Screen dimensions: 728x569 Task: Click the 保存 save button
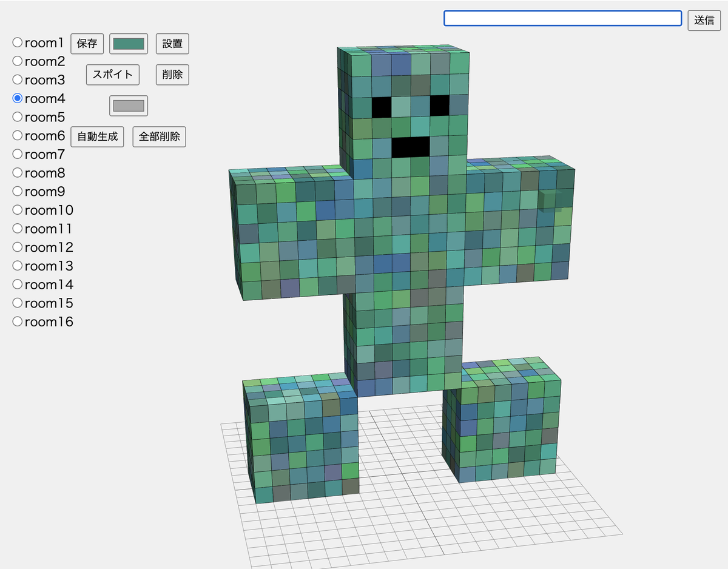coord(87,44)
